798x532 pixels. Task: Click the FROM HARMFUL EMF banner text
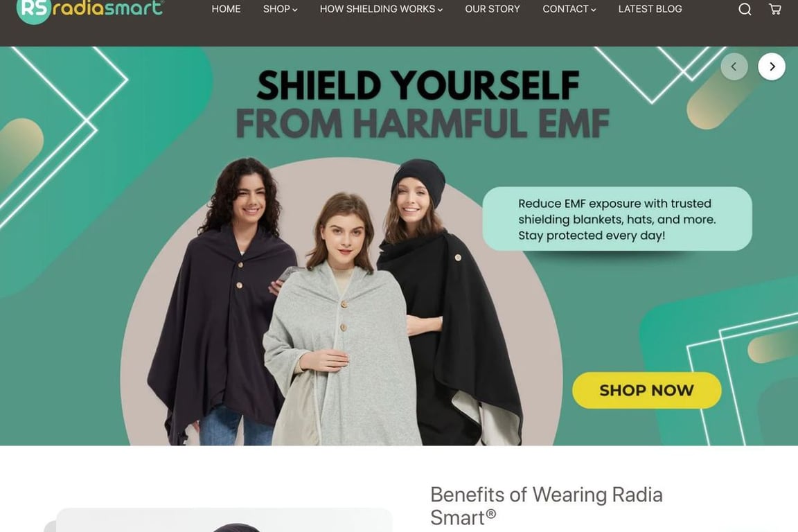[423, 123]
